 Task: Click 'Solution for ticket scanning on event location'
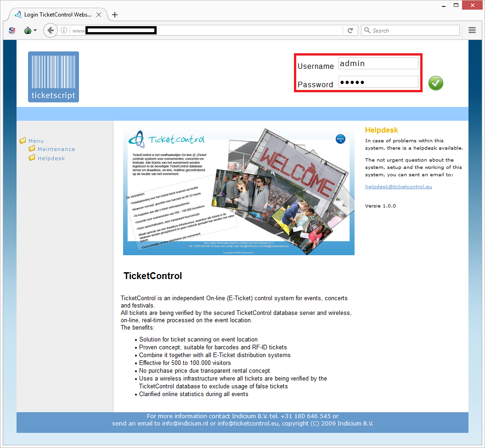coord(198,340)
